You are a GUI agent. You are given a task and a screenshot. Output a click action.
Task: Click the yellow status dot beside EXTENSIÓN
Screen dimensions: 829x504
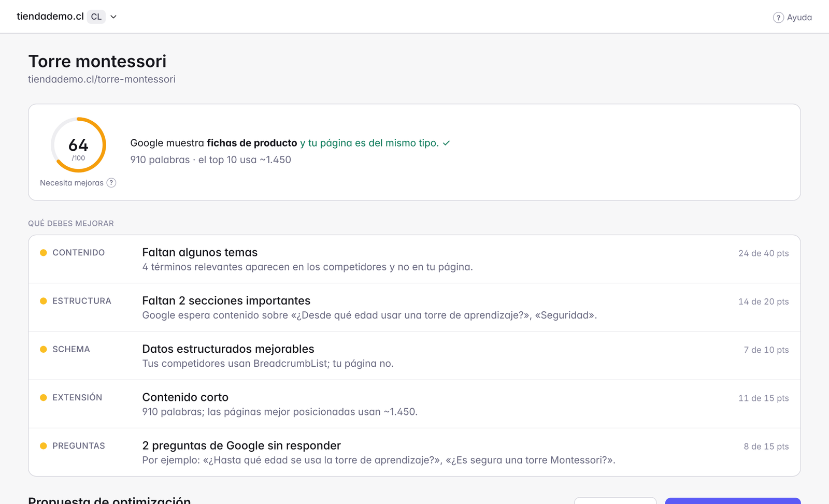click(x=44, y=397)
